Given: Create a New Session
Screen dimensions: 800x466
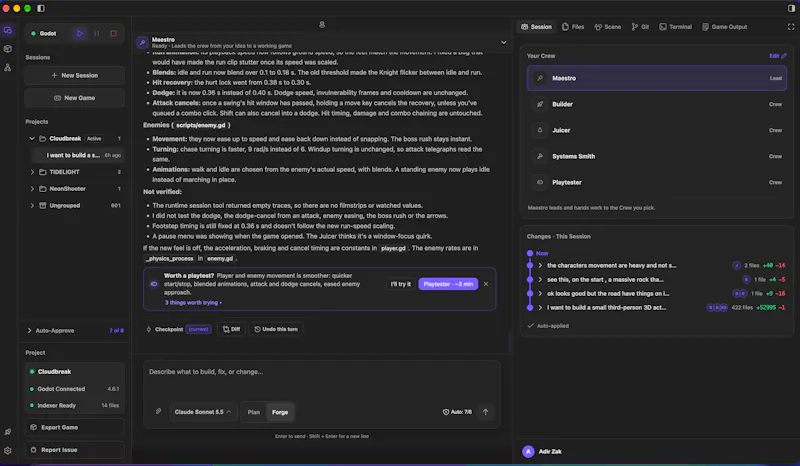Looking at the screenshot, I should pos(74,76).
